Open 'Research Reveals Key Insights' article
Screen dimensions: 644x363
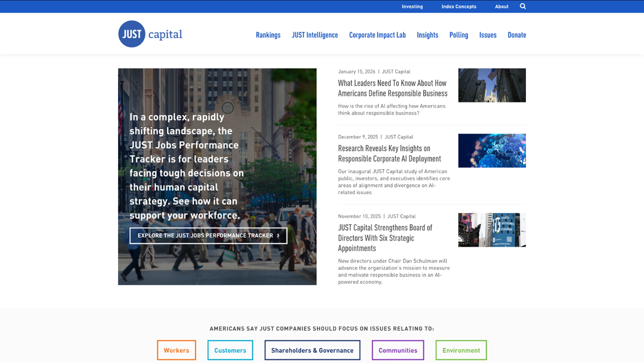pyautogui.click(x=390, y=153)
